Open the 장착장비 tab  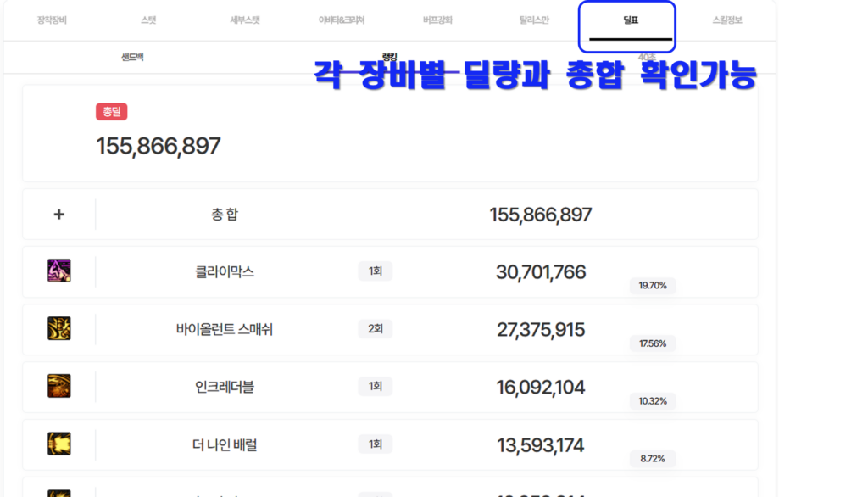pos(52,20)
